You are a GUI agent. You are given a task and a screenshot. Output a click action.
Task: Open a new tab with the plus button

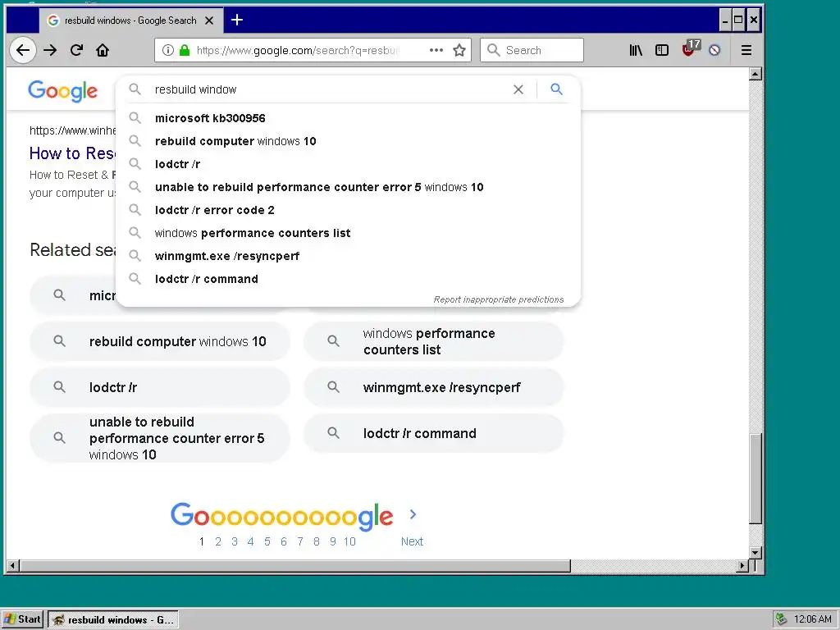point(237,21)
